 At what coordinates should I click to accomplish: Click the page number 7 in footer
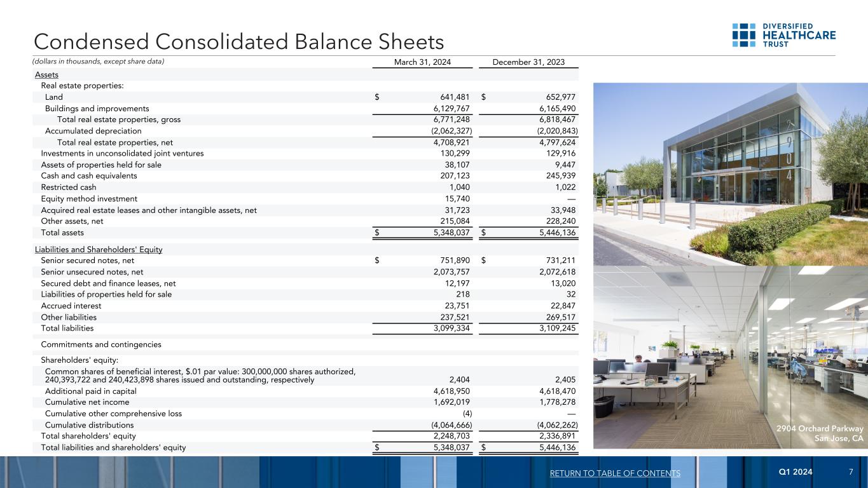pyautogui.click(x=851, y=473)
